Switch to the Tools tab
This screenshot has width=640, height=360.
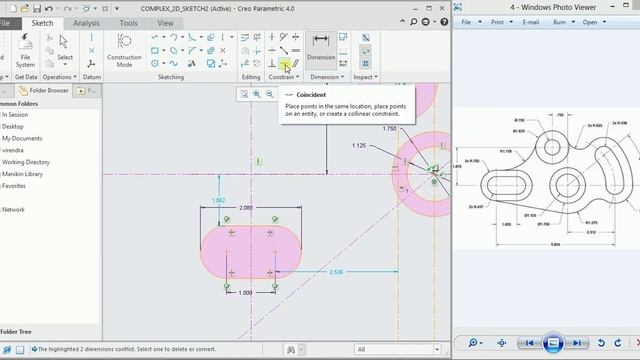pos(128,23)
